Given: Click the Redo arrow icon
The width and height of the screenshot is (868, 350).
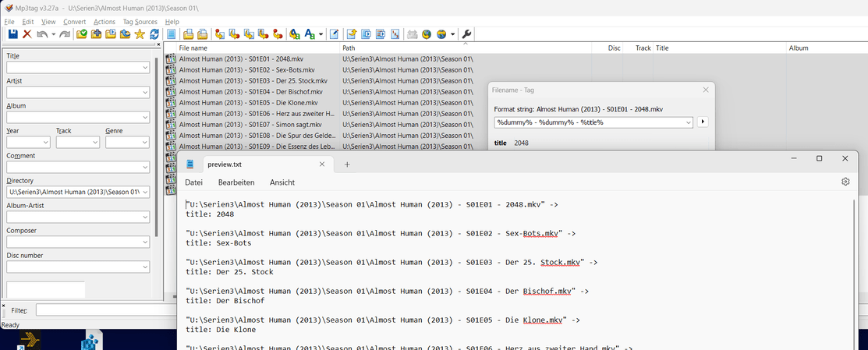Looking at the screenshot, I should [65, 34].
